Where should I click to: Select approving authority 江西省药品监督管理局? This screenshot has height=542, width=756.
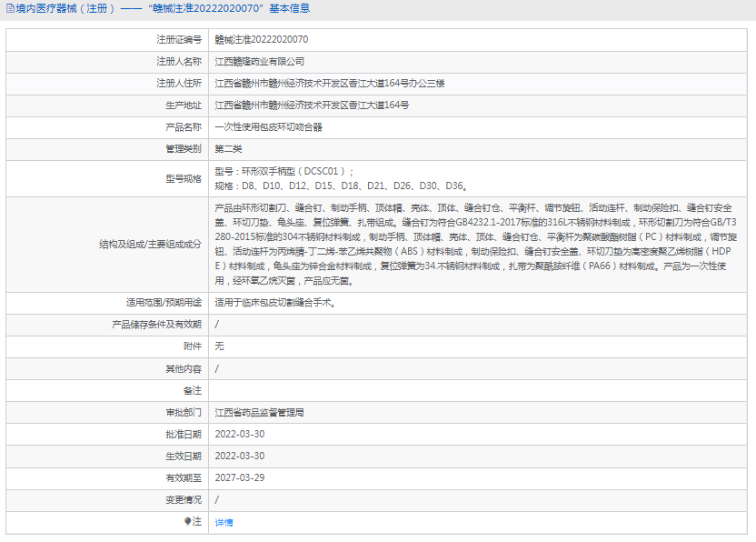pyautogui.click(x=259, y=413)
